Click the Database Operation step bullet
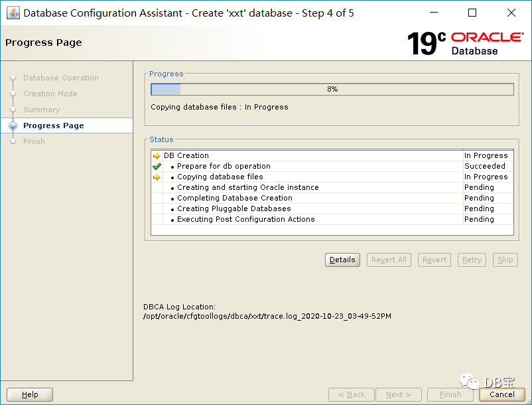The image size is (532, 405). (x=13, y=78)
